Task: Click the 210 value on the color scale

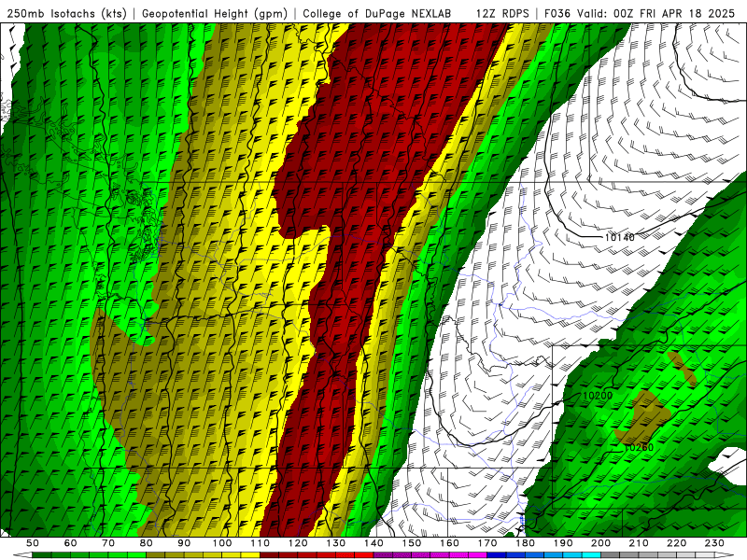Action: point(639,543)
